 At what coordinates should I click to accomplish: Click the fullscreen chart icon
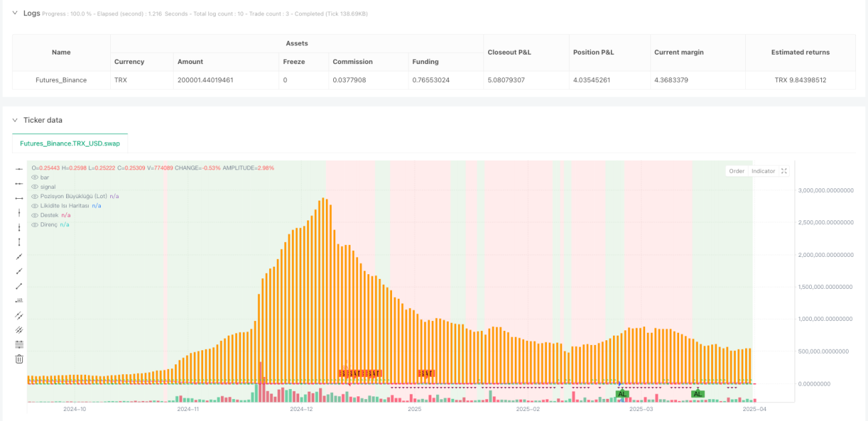785,171
